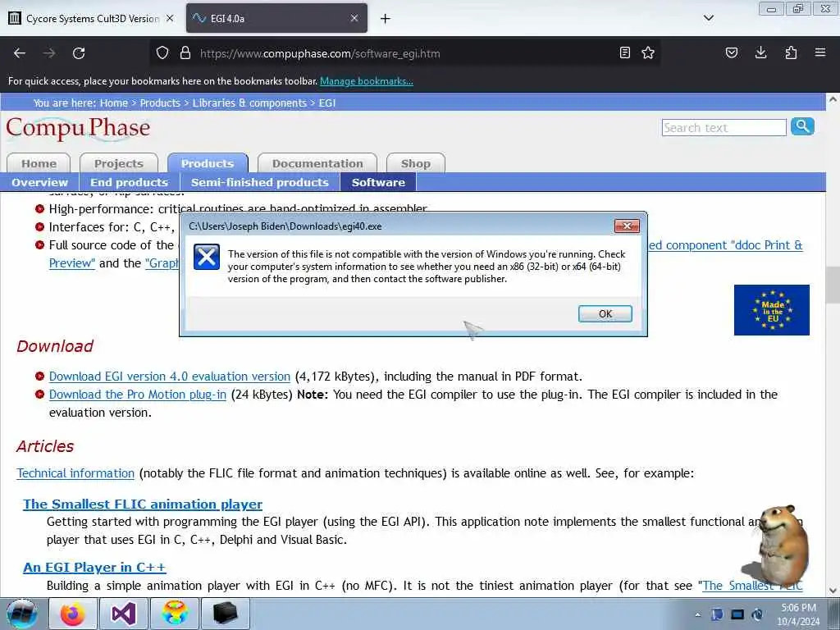Click the Firefox taskbar icon
This screenshot has height=630, width=840.
73,614
